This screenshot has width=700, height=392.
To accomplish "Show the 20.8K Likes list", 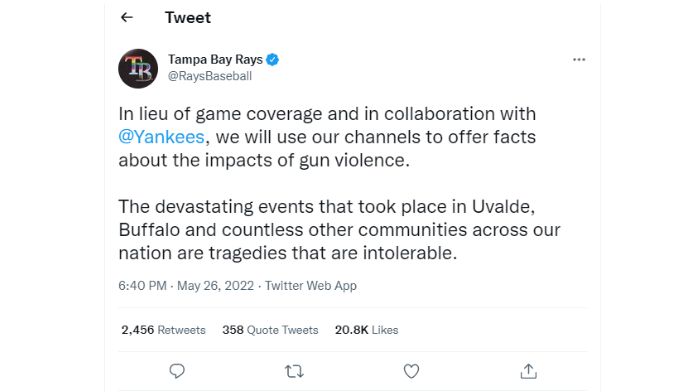I will tap(367, 330).
